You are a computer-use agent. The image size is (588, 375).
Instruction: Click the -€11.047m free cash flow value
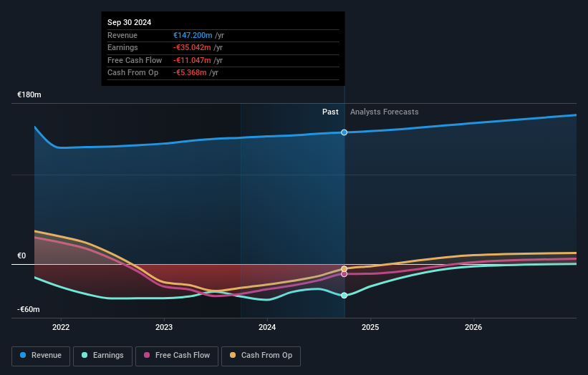(x=192, y=60)
